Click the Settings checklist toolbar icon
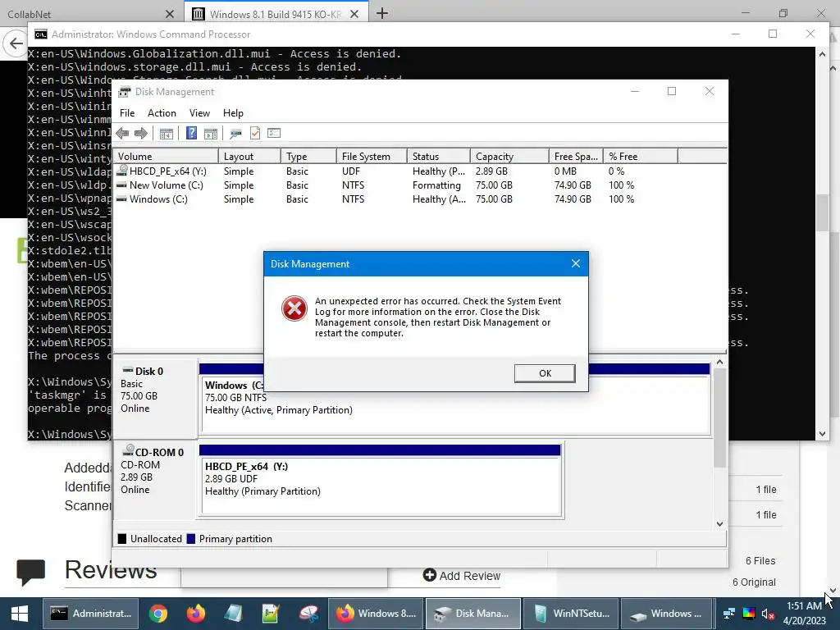840x630 pixels. point(274,133)
